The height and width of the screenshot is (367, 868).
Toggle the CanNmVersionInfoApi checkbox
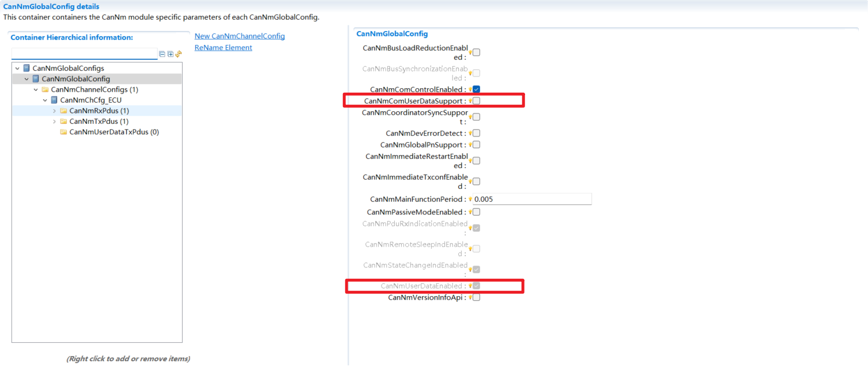[x=477, y=297]
